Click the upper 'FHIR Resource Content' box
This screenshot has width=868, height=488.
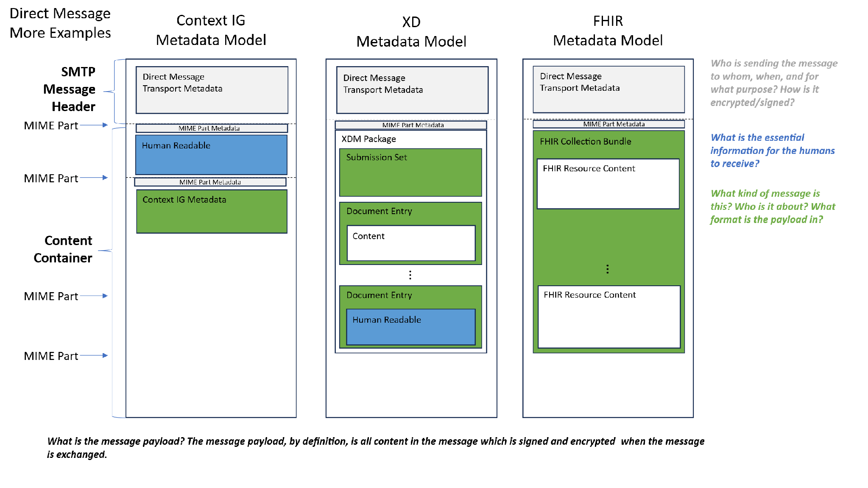tap(608, 184)
